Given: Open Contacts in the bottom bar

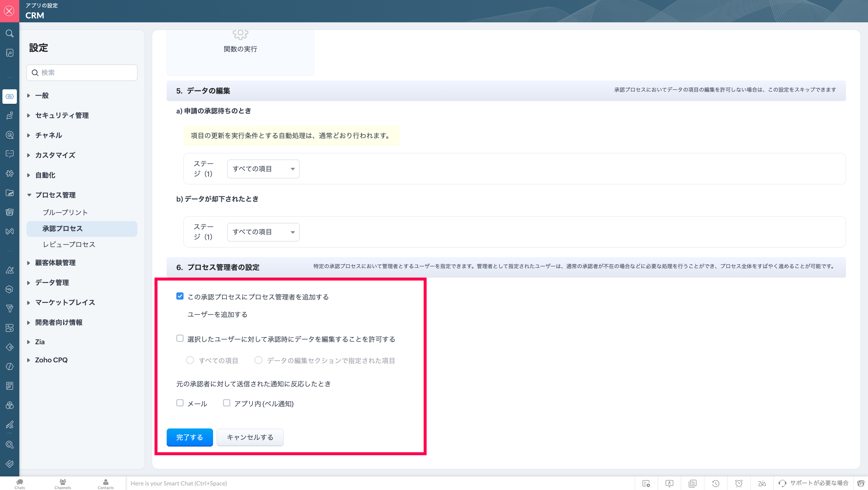Looking at the screenshot, I should (x=105, y=484).
